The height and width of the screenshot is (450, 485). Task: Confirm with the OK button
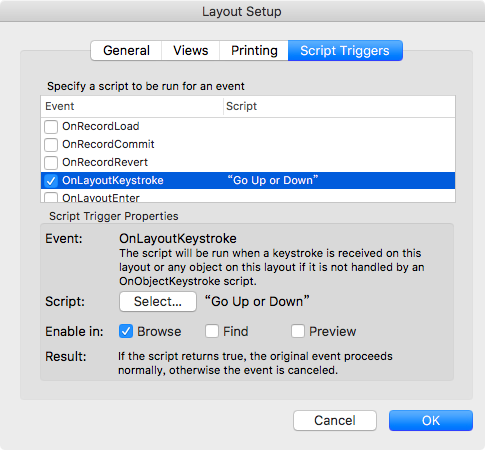431,420
